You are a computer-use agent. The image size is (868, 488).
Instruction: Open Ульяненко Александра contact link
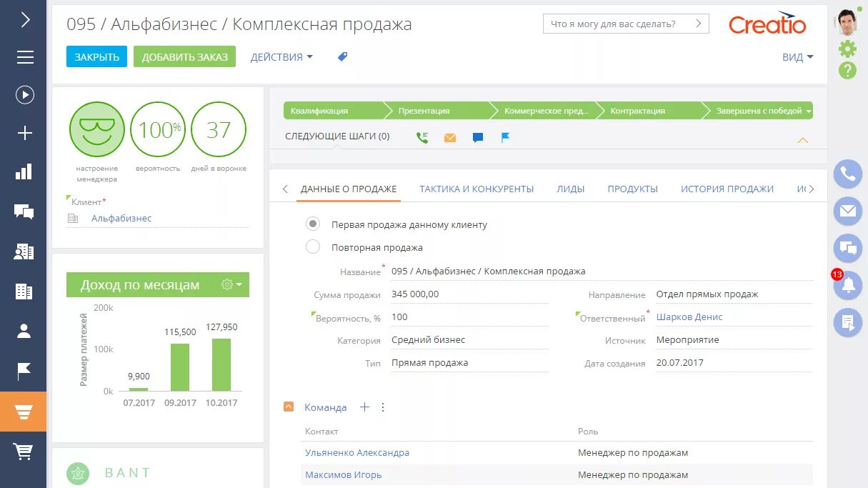(357, 453)
